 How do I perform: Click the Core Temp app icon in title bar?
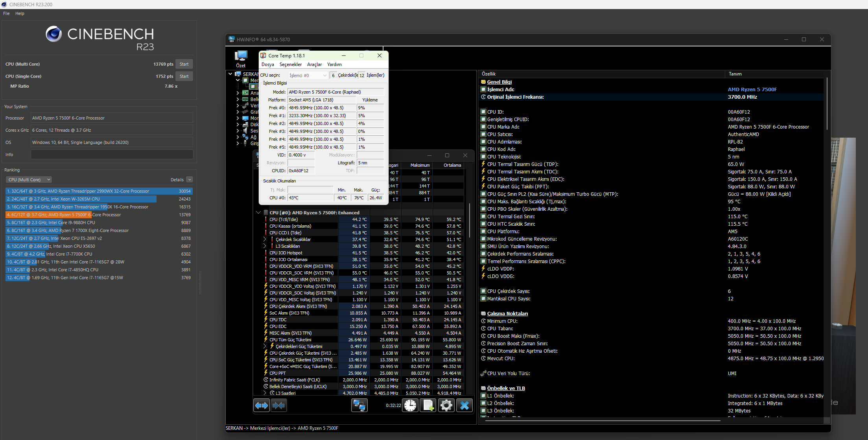(264, 55)
